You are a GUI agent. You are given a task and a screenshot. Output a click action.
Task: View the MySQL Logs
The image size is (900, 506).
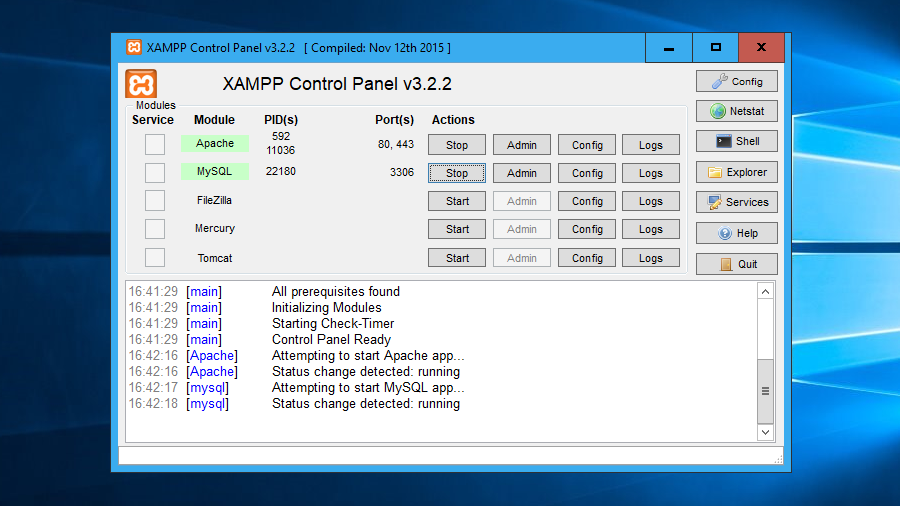pos(651,173)
